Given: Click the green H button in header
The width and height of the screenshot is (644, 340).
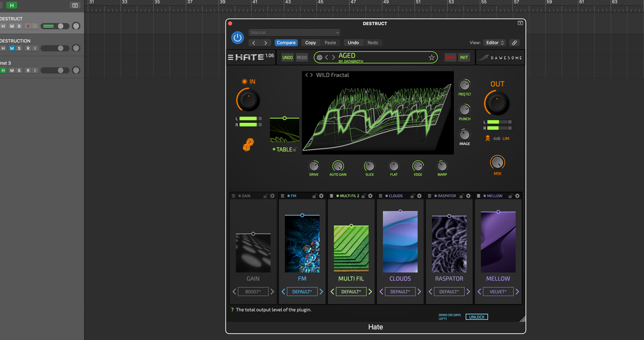Looking at the screenshot, I should (11, 6).
